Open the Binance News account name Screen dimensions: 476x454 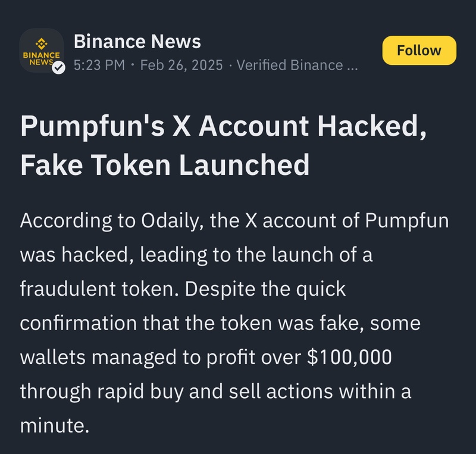click(137, 42)
